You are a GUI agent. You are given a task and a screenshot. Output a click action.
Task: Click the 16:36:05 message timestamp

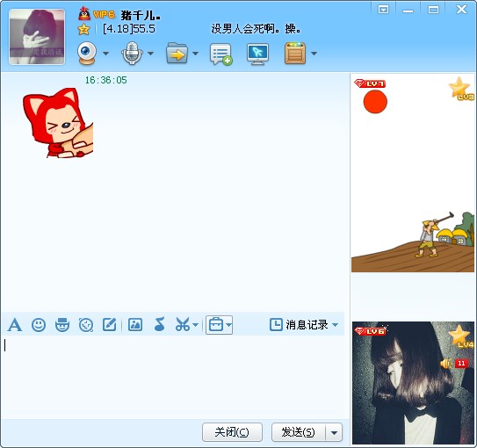tap(106, 80)
